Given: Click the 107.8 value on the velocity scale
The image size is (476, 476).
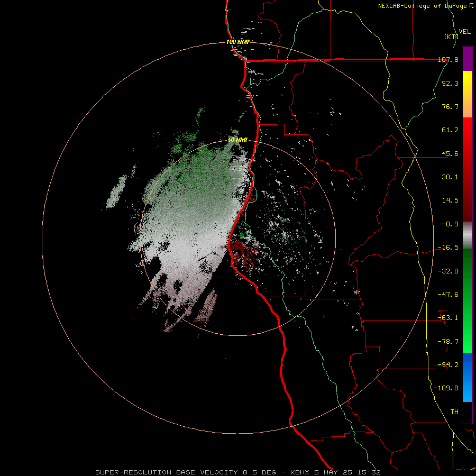Looking at the screenshot, I should 448,60.
